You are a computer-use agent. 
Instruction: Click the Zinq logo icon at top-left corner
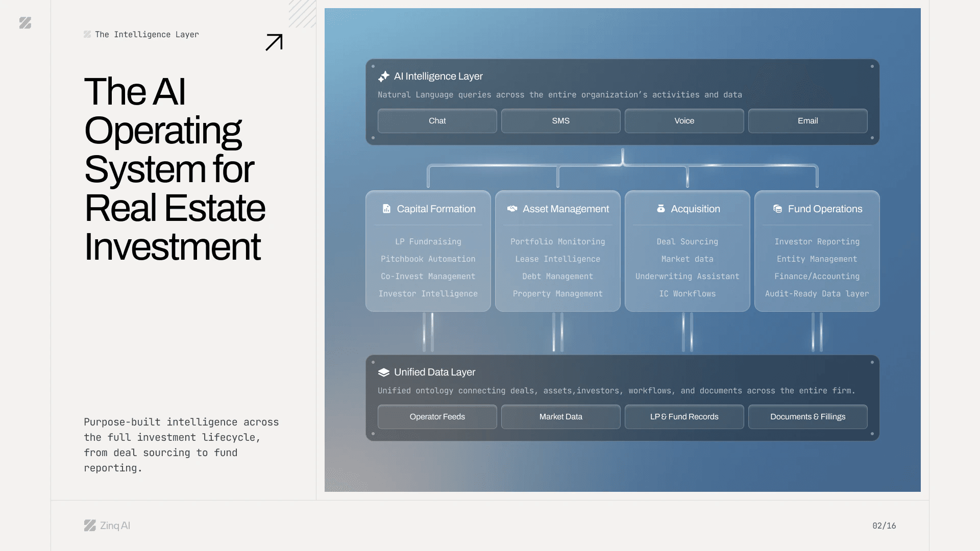click(x=25, y=23)
